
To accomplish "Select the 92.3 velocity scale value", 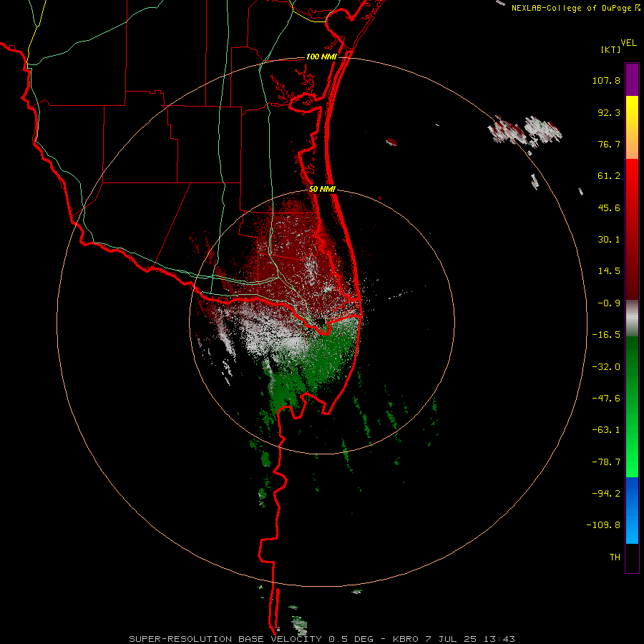I will point(609,112).
